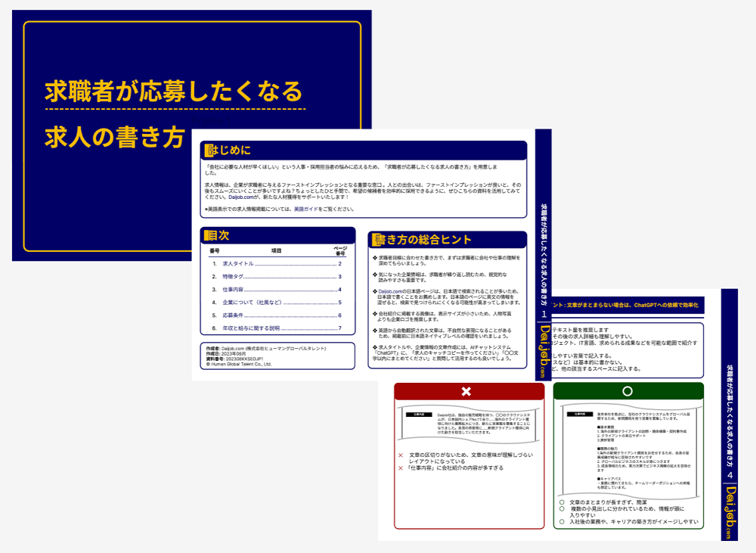Click the 目次 section heading
Screen dimensions: 756x553
217,235
